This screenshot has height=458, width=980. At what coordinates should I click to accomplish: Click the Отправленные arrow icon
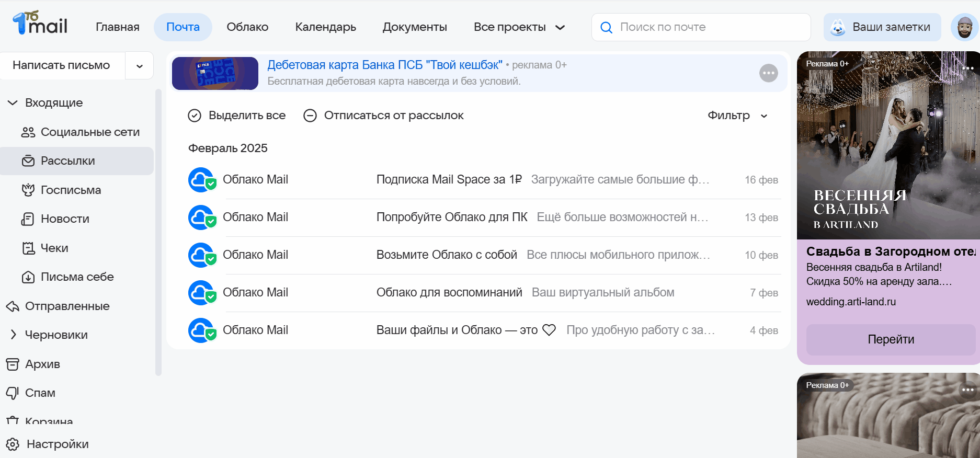click(13, 306)
